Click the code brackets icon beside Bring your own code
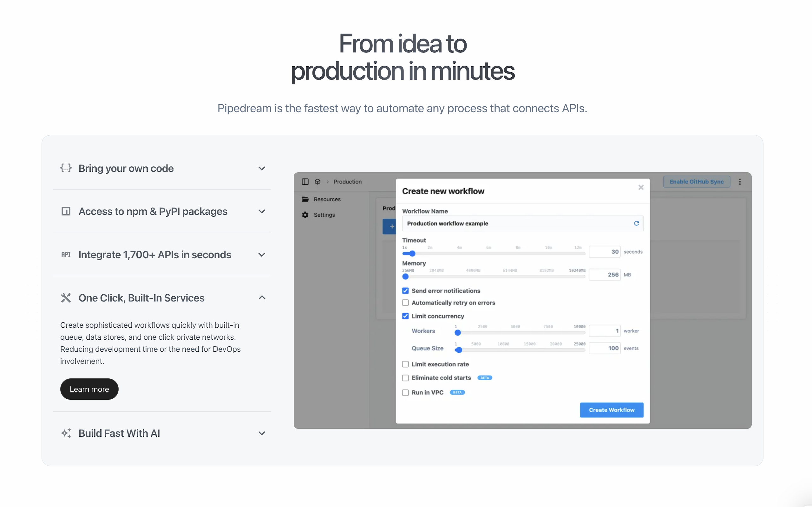 pyautogui.click(x=66, y=168)
